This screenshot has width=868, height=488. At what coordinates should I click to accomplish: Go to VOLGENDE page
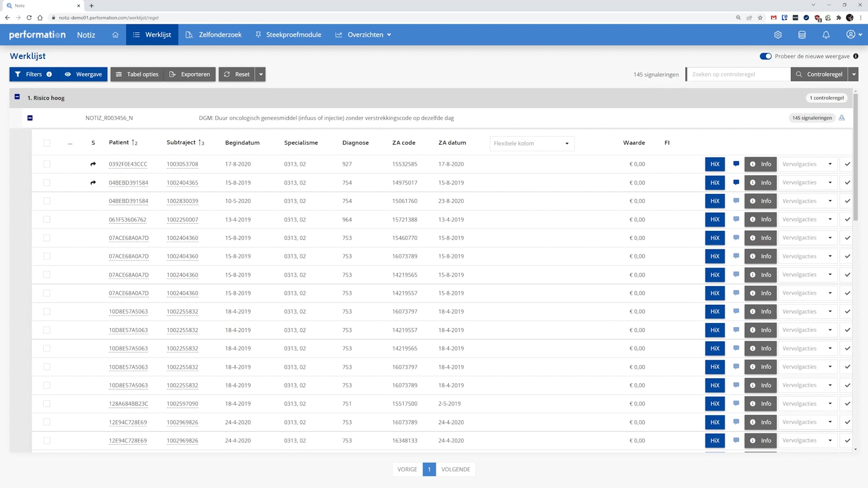click(x=455, y=469)
